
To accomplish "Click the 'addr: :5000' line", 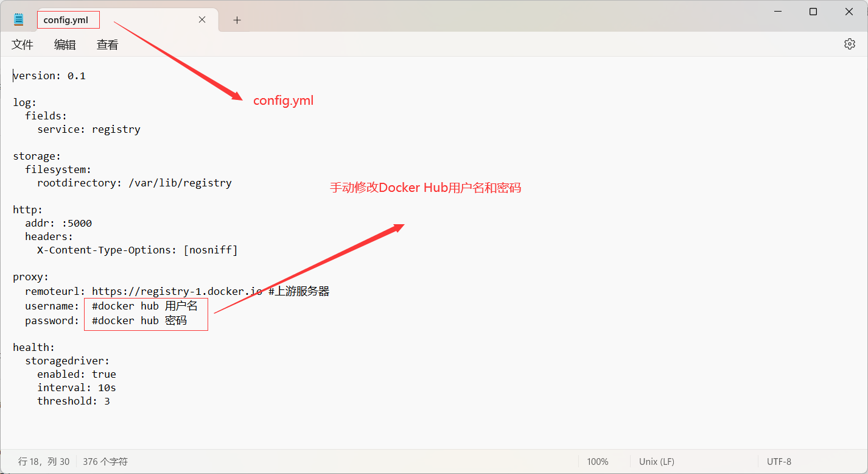I will pos(58,223).
